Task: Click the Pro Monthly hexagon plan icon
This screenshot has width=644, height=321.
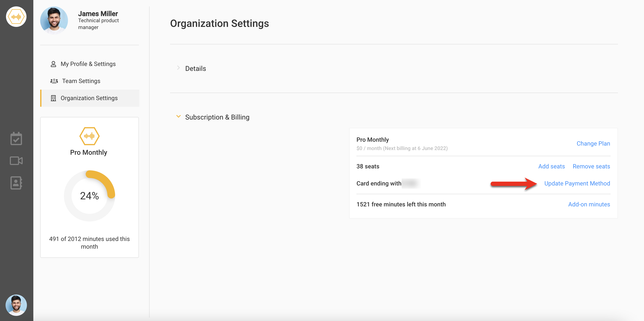Action: (89, 136)
